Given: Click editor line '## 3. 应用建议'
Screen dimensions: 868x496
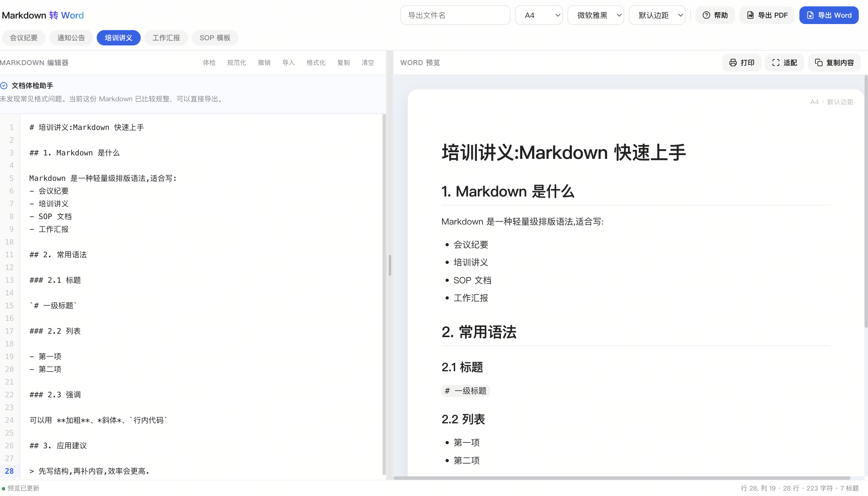Looking at the screenshot, I should [58, 446].
